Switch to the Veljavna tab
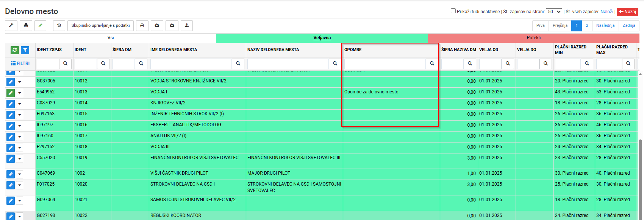The image size is (644, 220). tap(322, 38)
